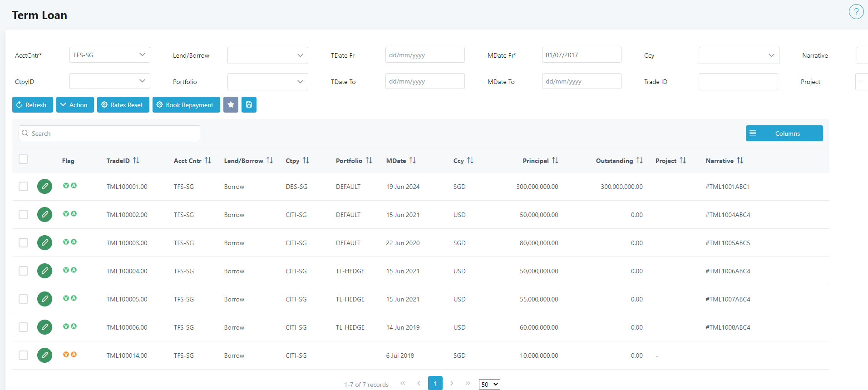Expand the AcctCntr TFS-SG dropdown

click(109, 55)
